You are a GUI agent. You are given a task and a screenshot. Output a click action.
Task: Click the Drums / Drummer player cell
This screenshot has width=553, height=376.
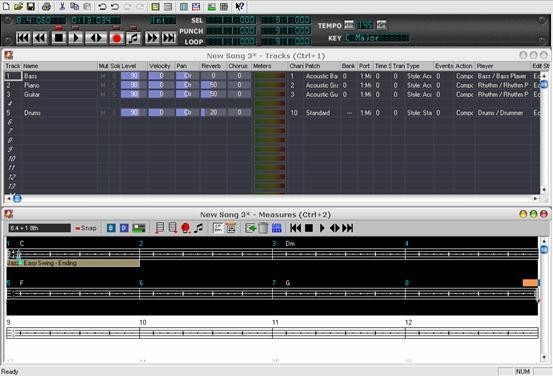[502, 113]
